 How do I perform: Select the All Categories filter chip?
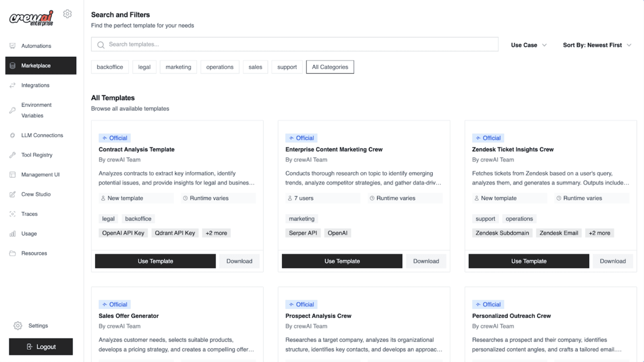point(330,67)
